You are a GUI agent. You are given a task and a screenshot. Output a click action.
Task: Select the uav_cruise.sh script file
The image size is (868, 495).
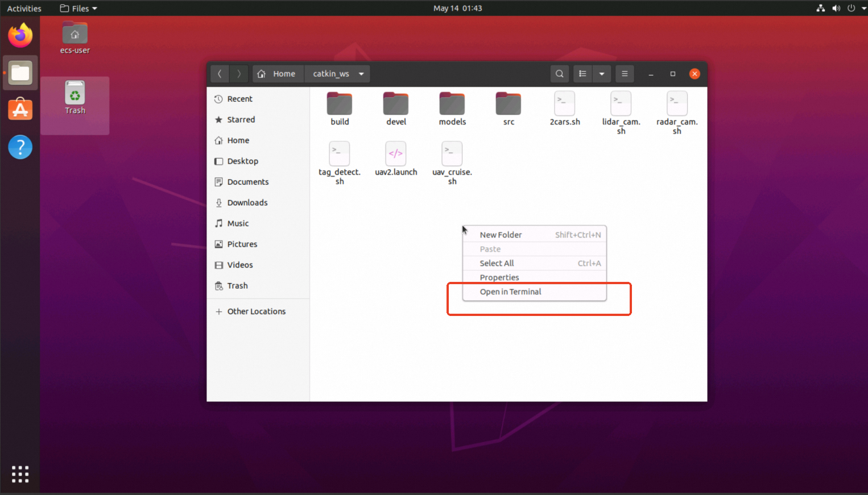(452, 163)
